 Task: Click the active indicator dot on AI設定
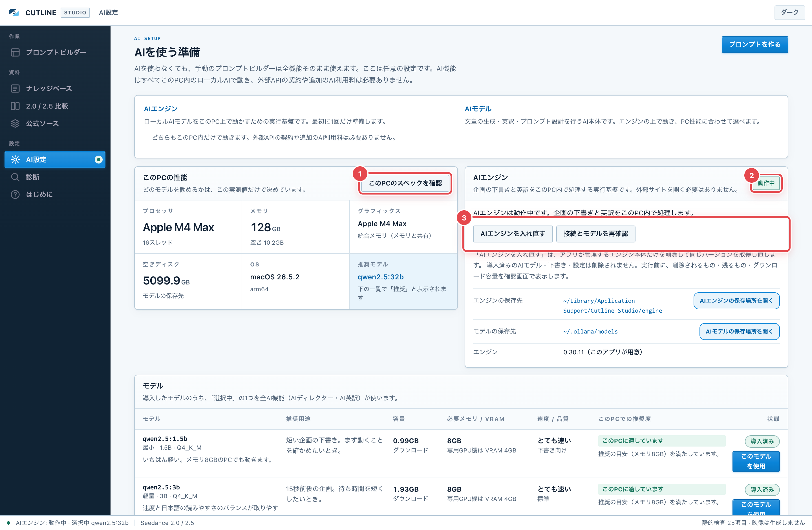click(99, 160)
